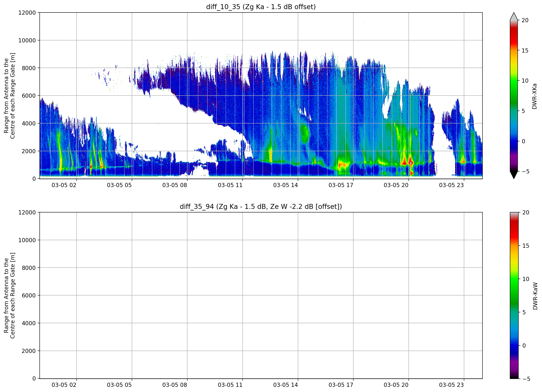The height and width of the screenshot is (392, 542).
Task: Click the diff_10_35 plot title
Action: click(x=261, y=7)
